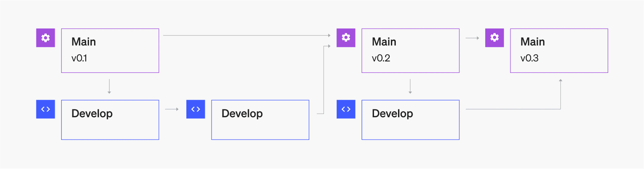
Task: Click the gear icon beside Main v0.3
Action: click(494, 38)
